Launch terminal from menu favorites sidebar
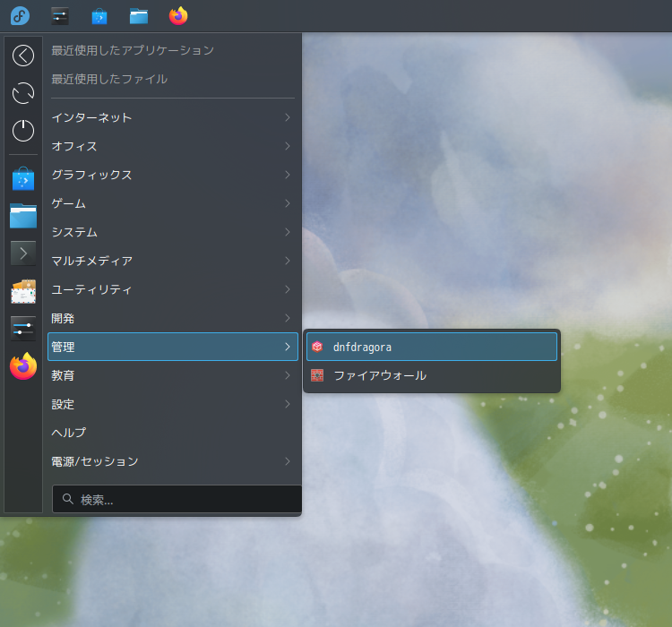The width and height of the screenshot is (672, 627). (23, 253)
